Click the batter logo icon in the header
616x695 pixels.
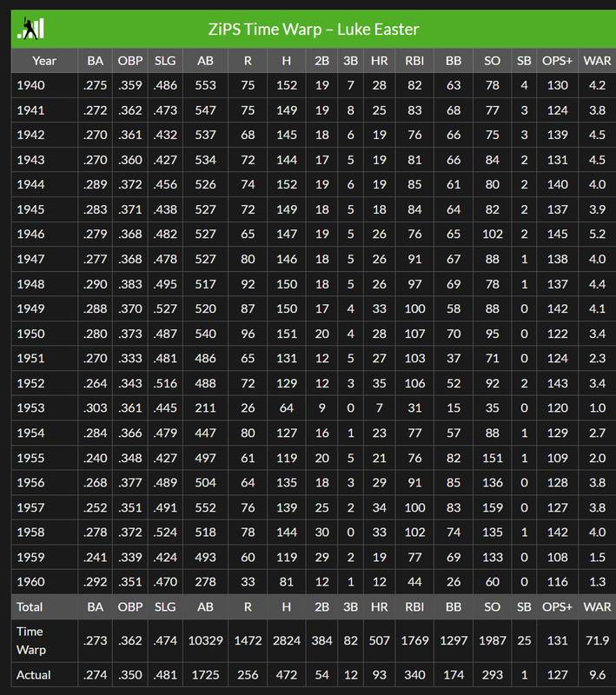tap(30, 29)
